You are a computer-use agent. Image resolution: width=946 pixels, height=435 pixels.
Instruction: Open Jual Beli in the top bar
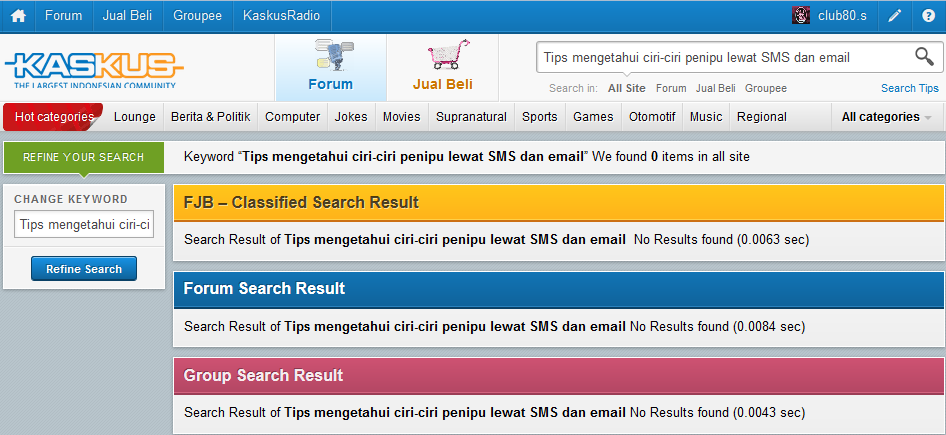(128, 16)
